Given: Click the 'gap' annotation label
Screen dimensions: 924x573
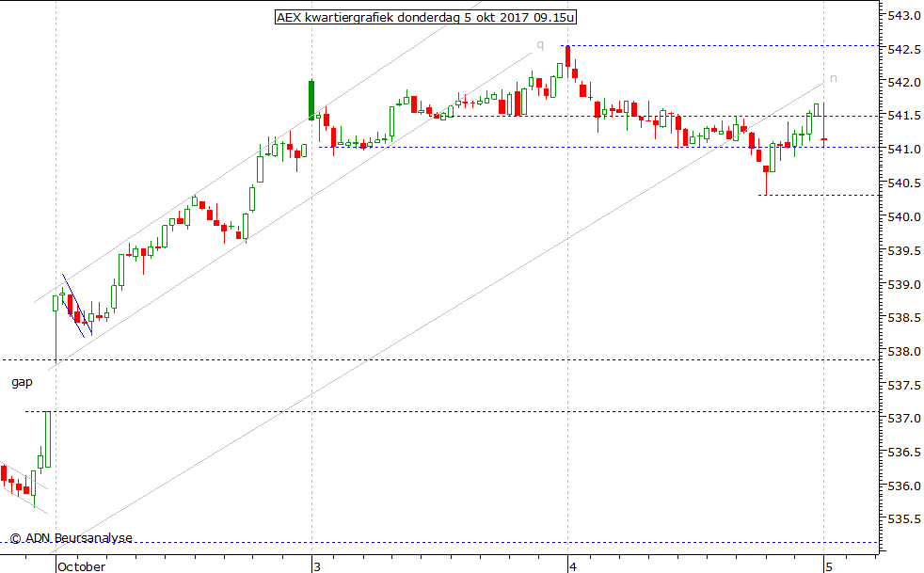Looking at the screenshot, I should (22, 383).
